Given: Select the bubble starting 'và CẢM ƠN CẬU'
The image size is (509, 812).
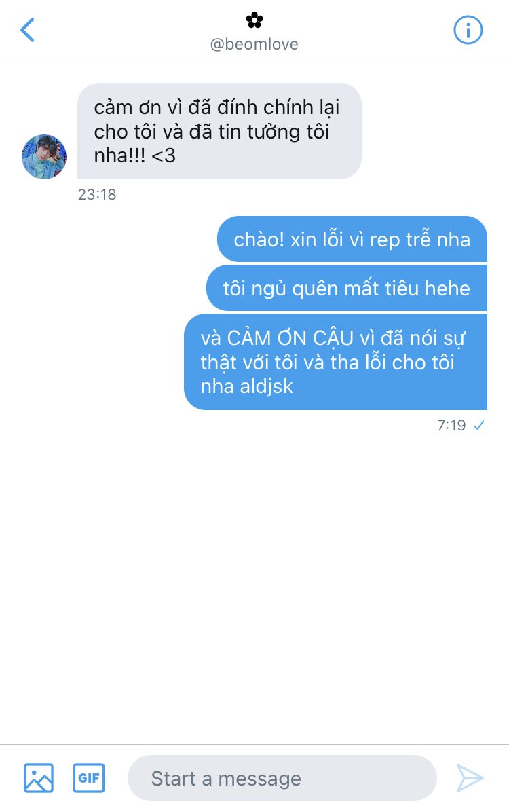Looking at the screenshot, I should tap(335, 362).
